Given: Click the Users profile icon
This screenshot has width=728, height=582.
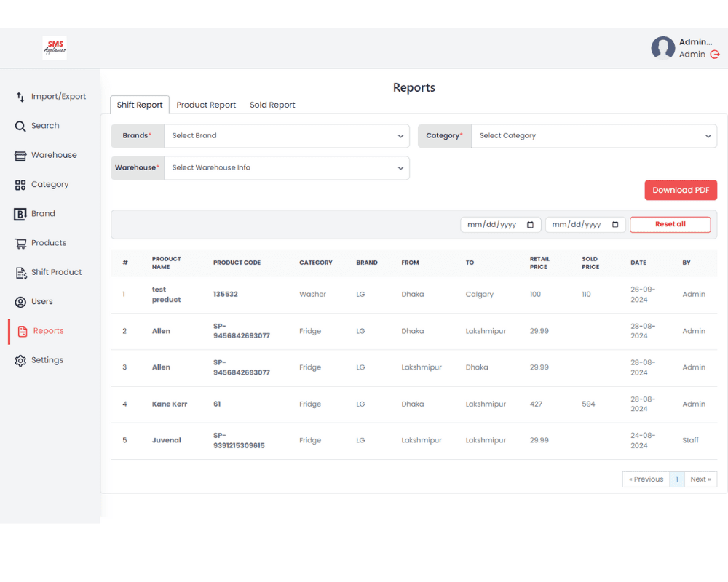Looking at the screenshot, I should [20, 302].
